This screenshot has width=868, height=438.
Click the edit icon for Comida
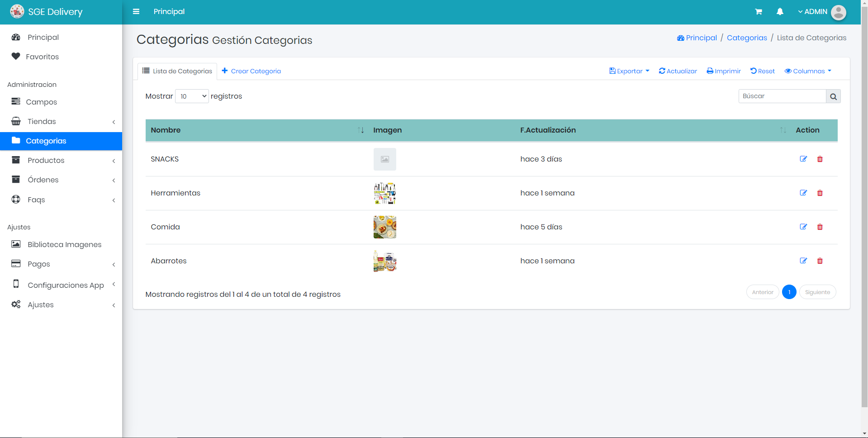(803, 227)
